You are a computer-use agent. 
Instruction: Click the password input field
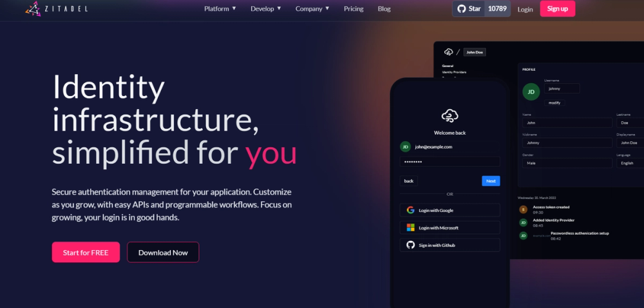[x=450, y=161]
